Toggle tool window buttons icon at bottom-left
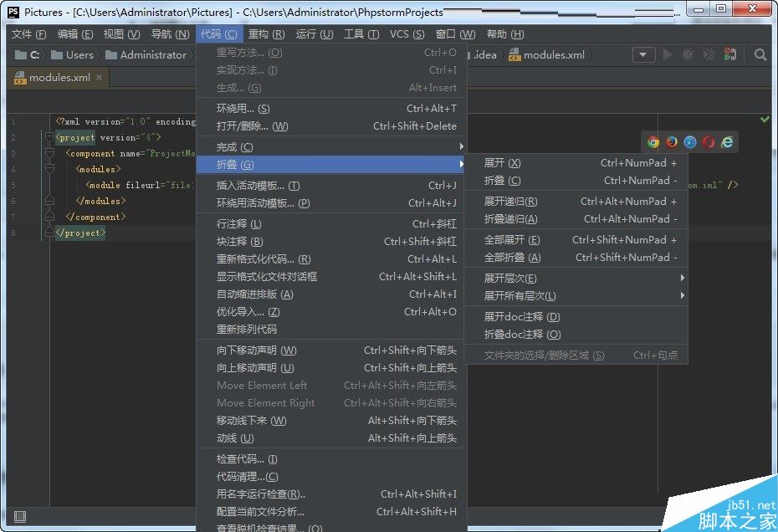Screen dimensions: 778x532 coord(20,517)
